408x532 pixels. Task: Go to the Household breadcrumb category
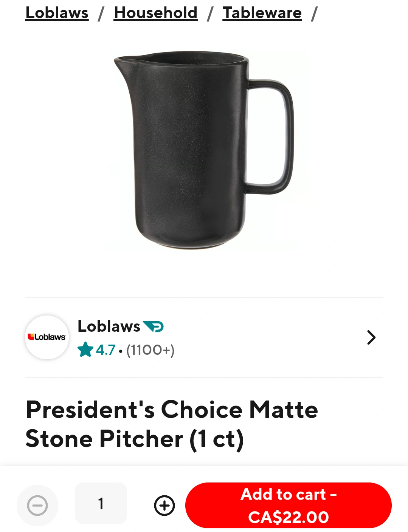click(155, 13)
